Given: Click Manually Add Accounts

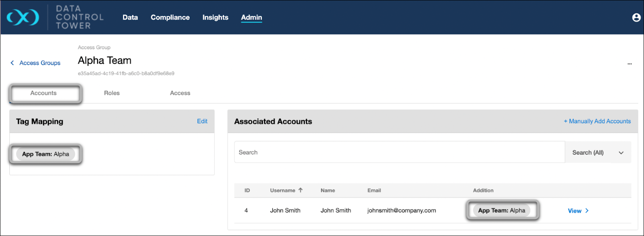Looking at the screenshot, I should 597,121.
